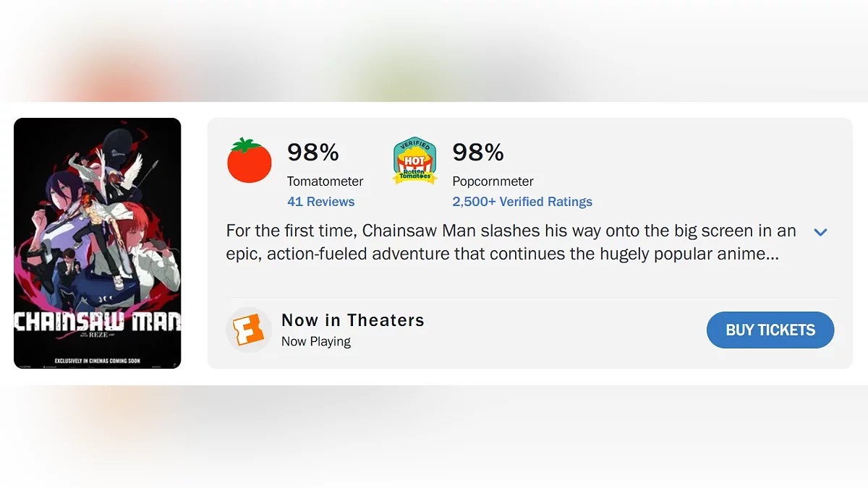Click the Now in Theaters heading
This screenshot has height=488, width=868.
click(x=352, y=320)
